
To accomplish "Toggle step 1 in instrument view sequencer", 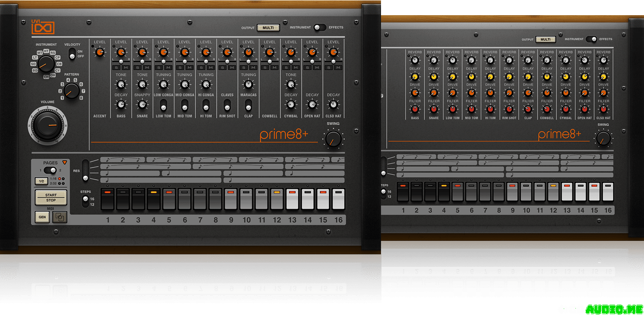I will tap(108, 199).
